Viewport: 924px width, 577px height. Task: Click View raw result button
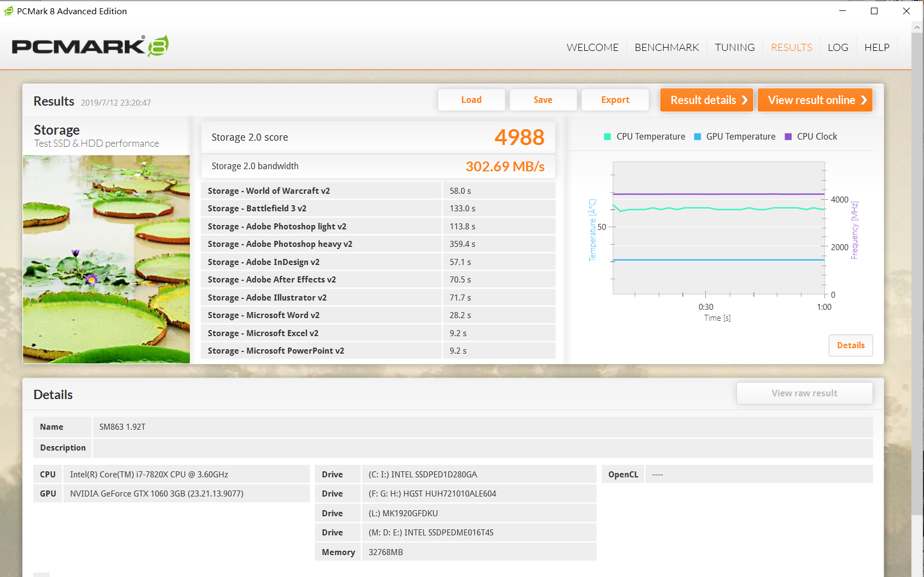click(x=804, y=393)
